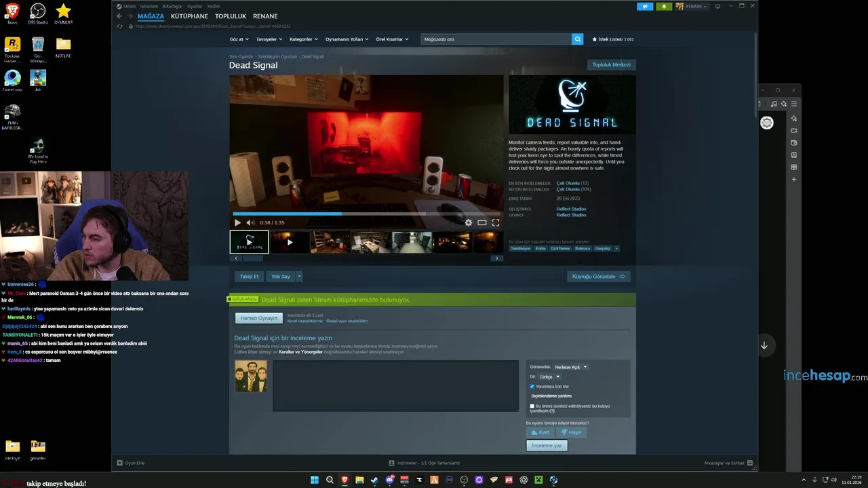Click Windows Start button
This screenshot has height=488, width=868.
coord(315,480)
